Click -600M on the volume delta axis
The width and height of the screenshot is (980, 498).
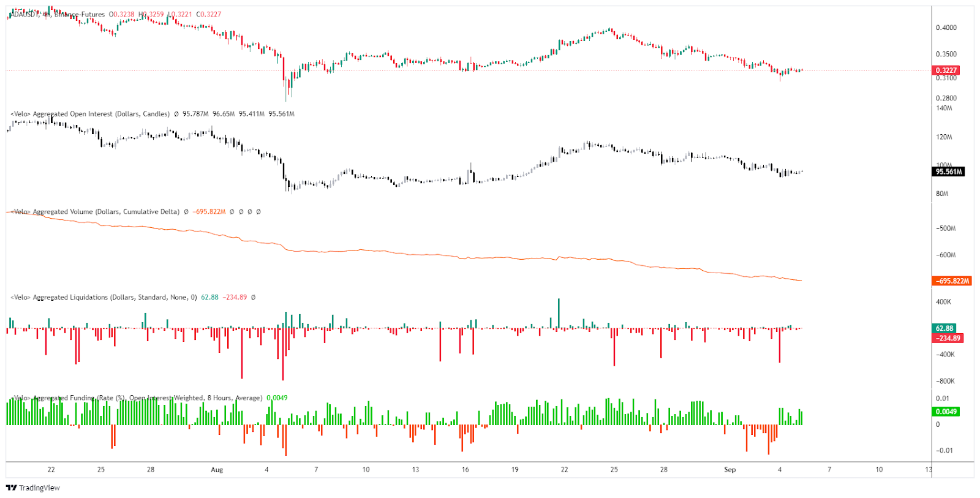946,255
